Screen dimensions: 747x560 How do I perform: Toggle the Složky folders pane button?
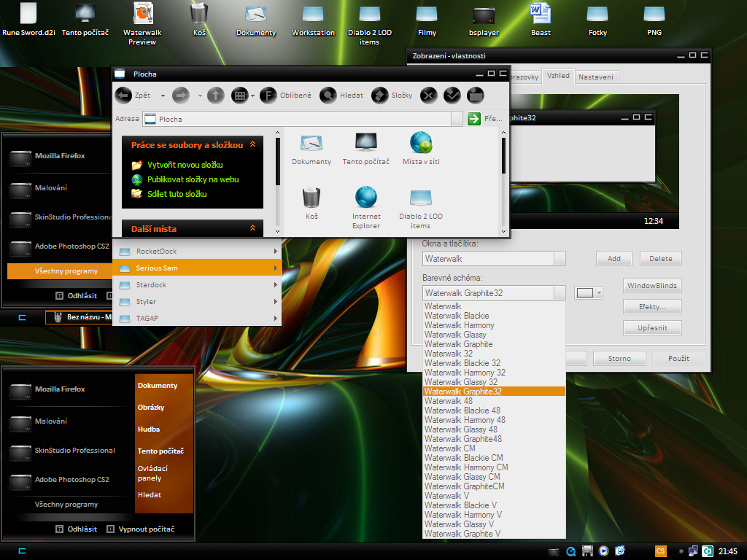point(392,96)
